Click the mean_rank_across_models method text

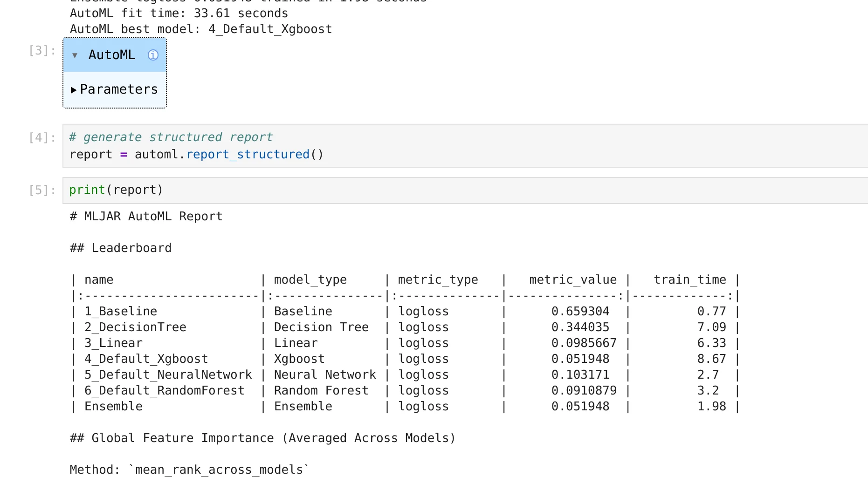point(220,470)
